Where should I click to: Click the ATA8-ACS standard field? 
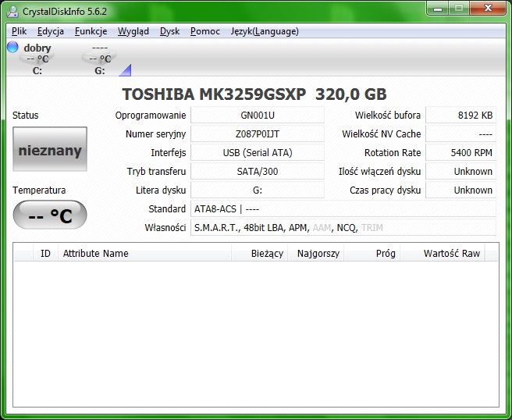tap(343, 208)
